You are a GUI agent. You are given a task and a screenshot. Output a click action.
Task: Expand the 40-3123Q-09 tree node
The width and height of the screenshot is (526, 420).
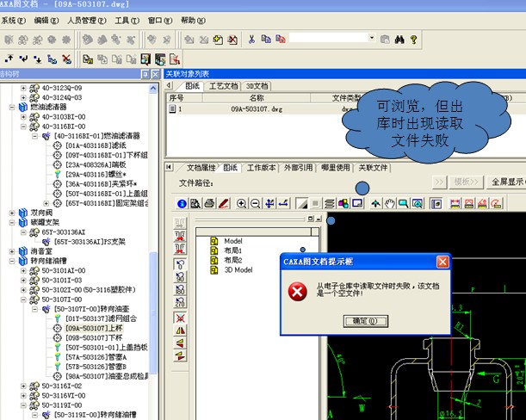[23, 89]
